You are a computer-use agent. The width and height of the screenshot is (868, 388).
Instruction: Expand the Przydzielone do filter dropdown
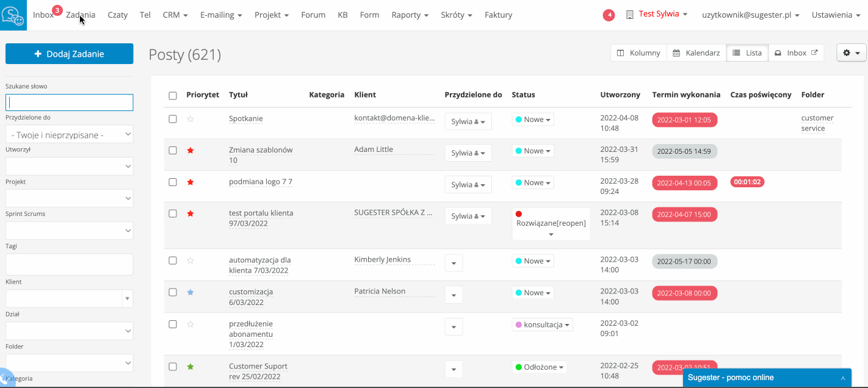tap(69, 135)
